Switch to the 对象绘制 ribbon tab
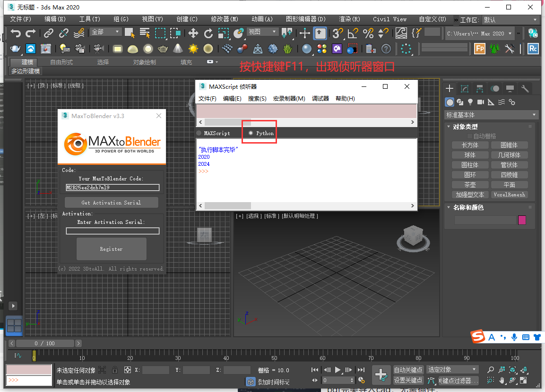Image resolution: width=545 pixels, height=392 pixels. 145,62
